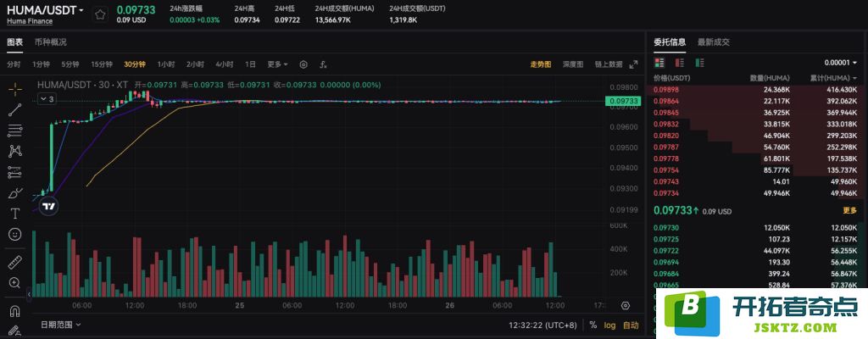Open the 0.00001 price precision dropdown
The height and width of the screenshot is (339, 868).
pyautogui.click(x=842, y=63)
